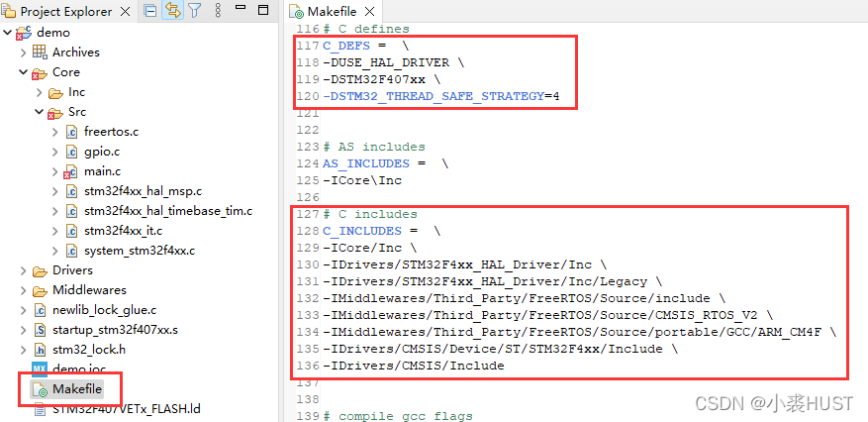Click the stm32f4xx_hal_msp.c file icon
The width and height of the screenshot is (868, 422).
[x=71, y=191]
